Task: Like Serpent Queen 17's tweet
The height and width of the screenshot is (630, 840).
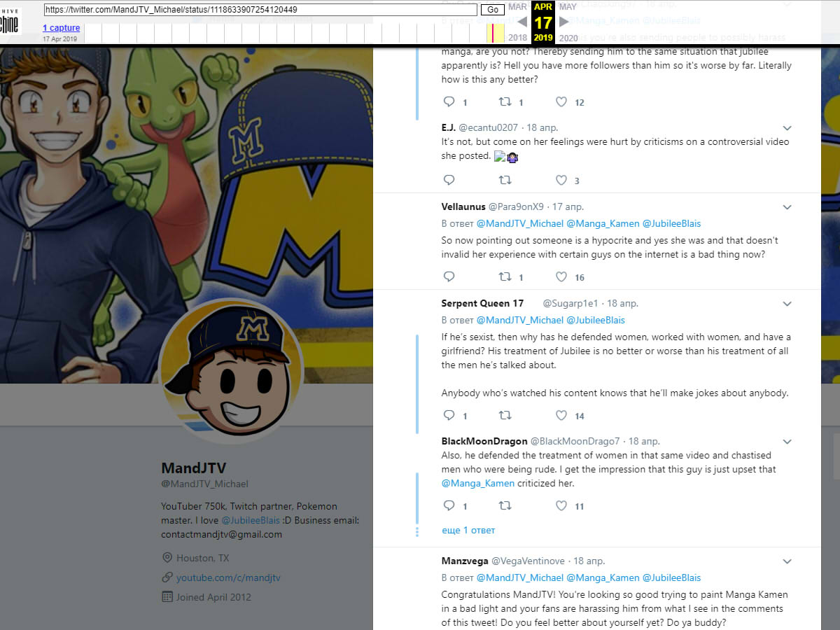Action: click(x=561, y=416)
